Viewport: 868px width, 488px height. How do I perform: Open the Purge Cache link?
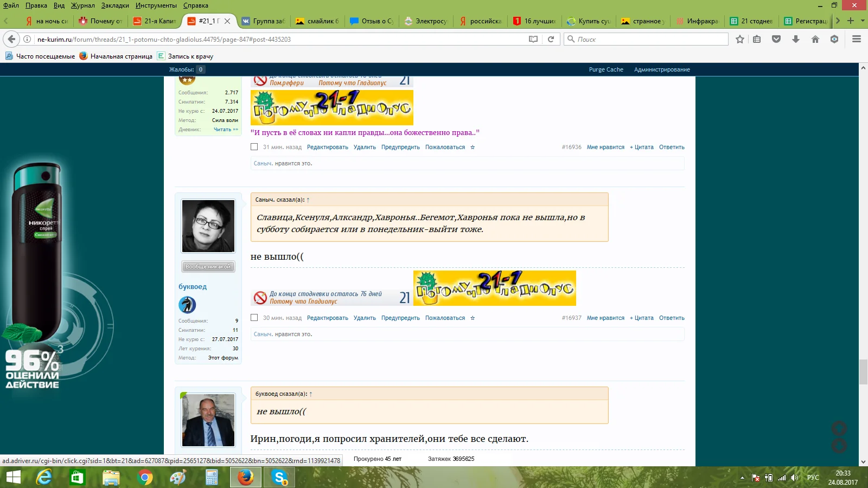pyautogui.click(x=606, y=69)
